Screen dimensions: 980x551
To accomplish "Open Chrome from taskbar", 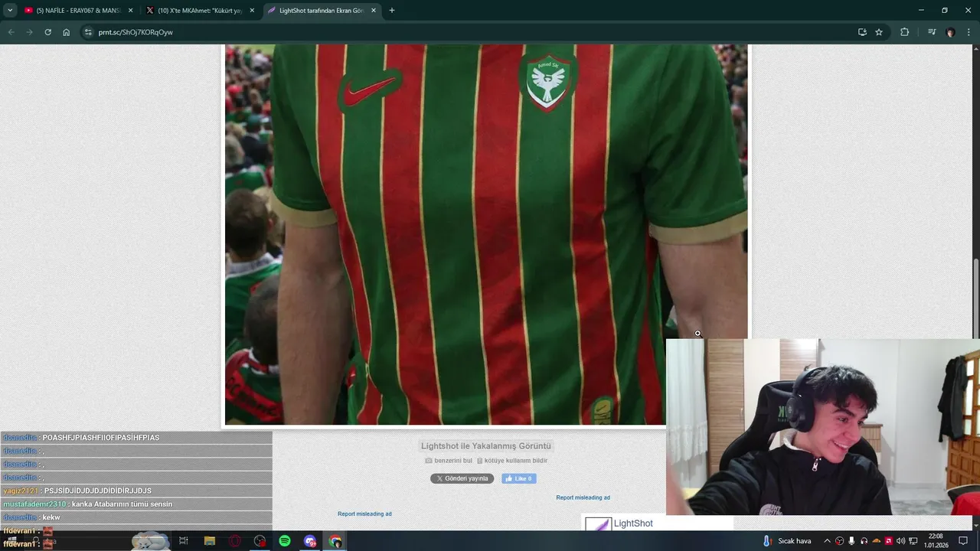I will 335,541.
